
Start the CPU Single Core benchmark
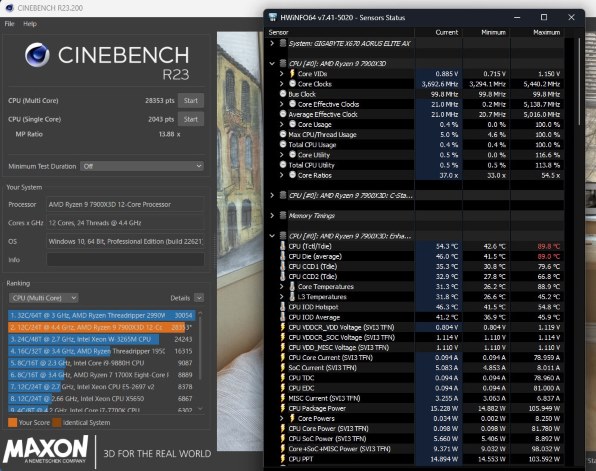pos(191,119)
